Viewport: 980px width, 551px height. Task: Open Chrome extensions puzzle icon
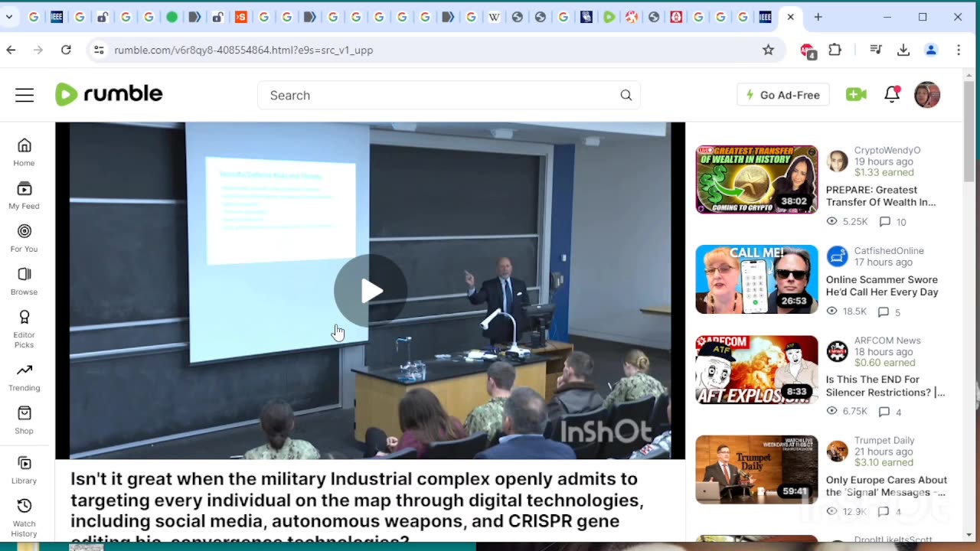[x=835, y=50]
